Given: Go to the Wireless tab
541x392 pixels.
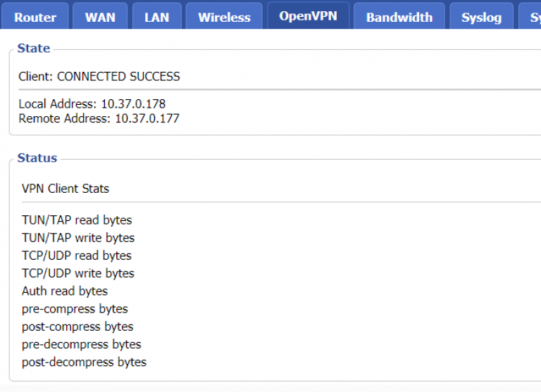Looking at the screenshot, I should [x=224, y=18].
